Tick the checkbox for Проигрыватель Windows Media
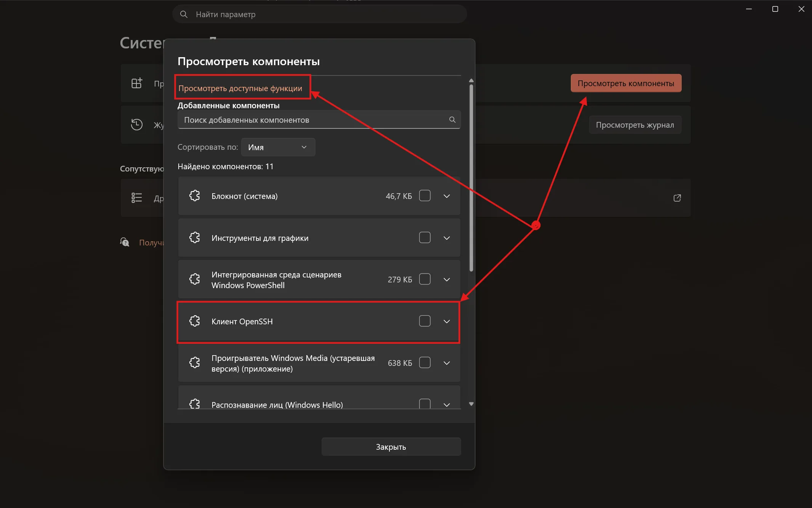 [x=425, y=363]
